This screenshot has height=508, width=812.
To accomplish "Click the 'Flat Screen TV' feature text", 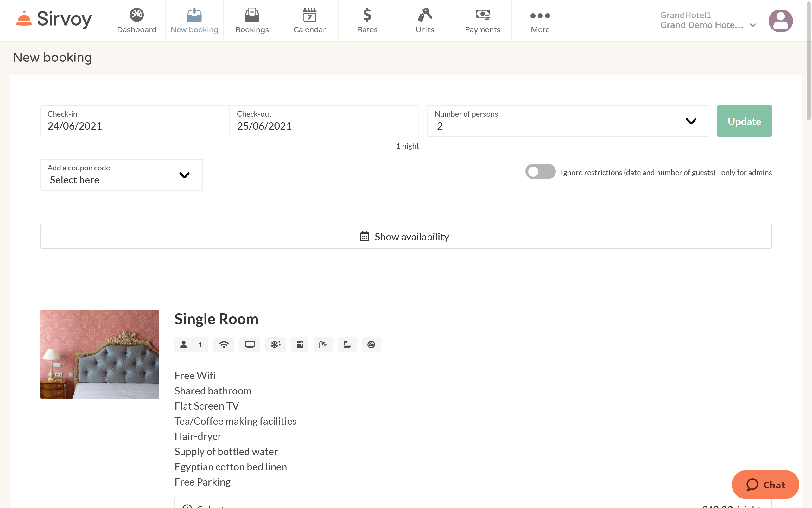I will 206,405.
